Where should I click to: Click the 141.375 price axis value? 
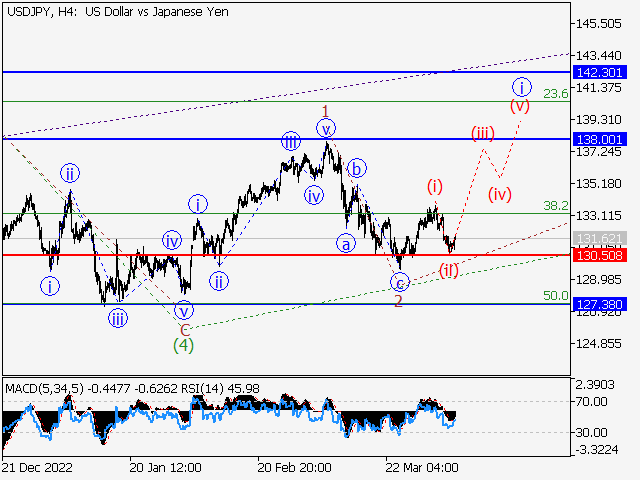click(x=598, y=87)
